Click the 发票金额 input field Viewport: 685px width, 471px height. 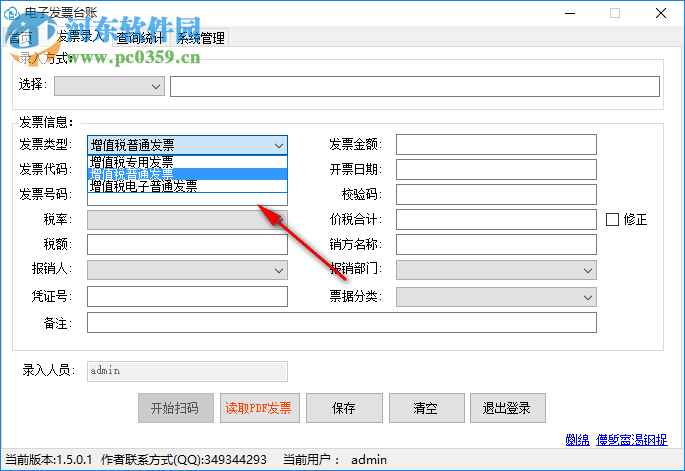496,145
